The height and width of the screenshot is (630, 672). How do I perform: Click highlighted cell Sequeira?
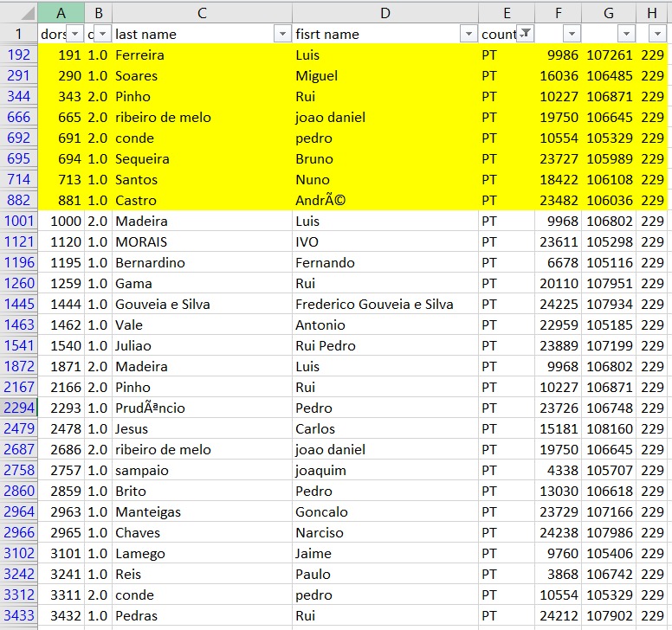click(x=203, y=159)
